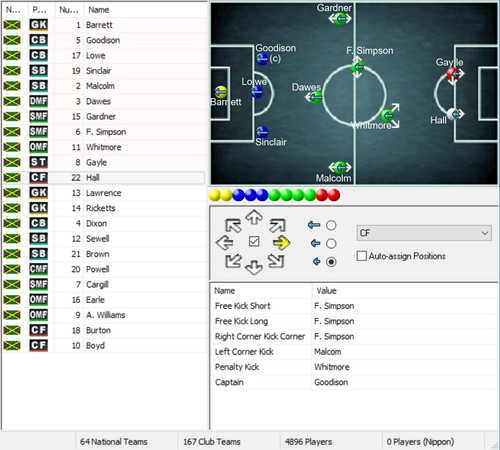
Task: Toggle the center checkbox among direction arrows
Action: point(254,241)
